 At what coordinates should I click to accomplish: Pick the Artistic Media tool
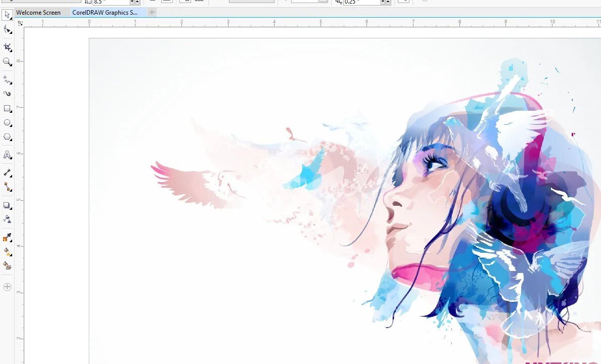click(x=7, y=94)
